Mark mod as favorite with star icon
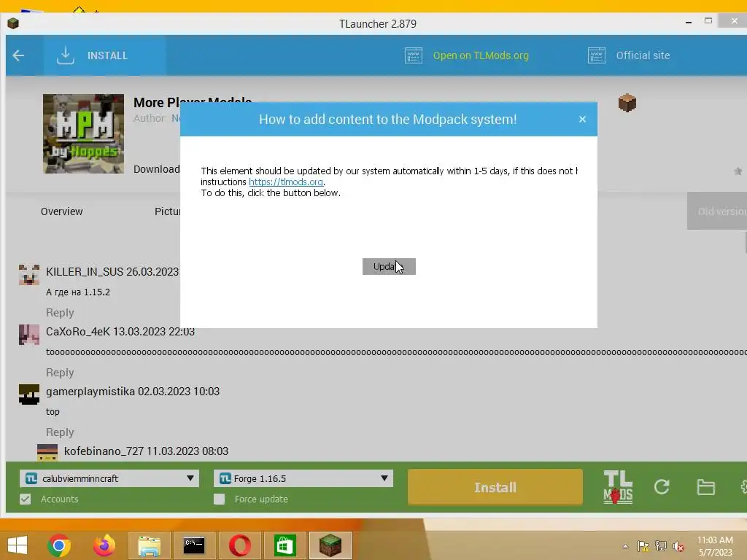 pos(738,171)
